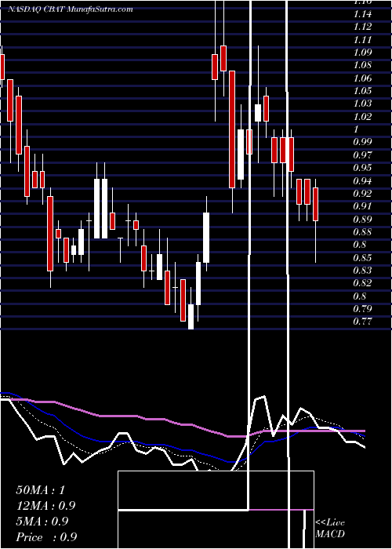392x549 pixels.
Task: Click the 0.83 price axis label
Action: click(x=362, y=271)
